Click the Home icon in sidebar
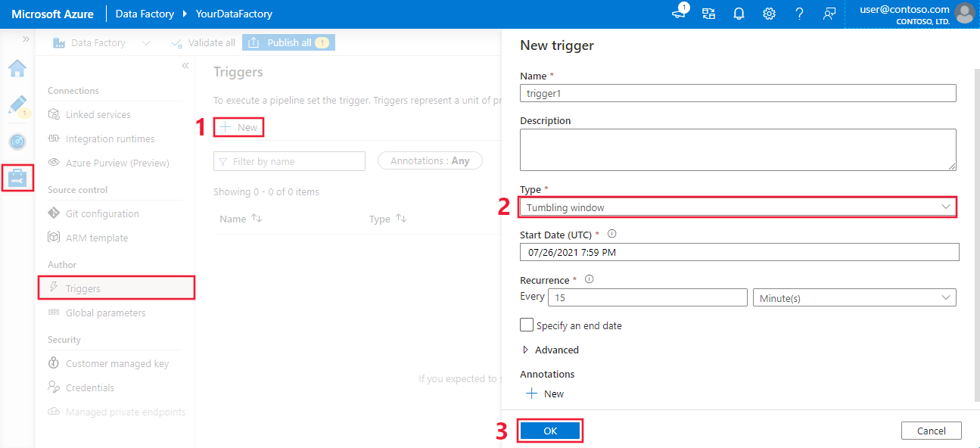The width and height of the screenshot is (980, 448). click(x=17, y=68)
